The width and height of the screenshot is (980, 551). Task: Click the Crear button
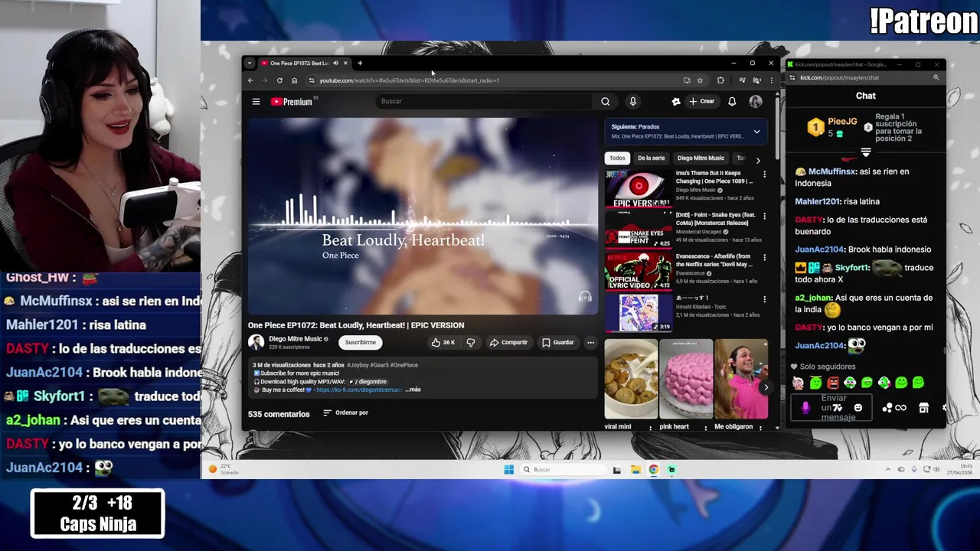click(701, 101)
